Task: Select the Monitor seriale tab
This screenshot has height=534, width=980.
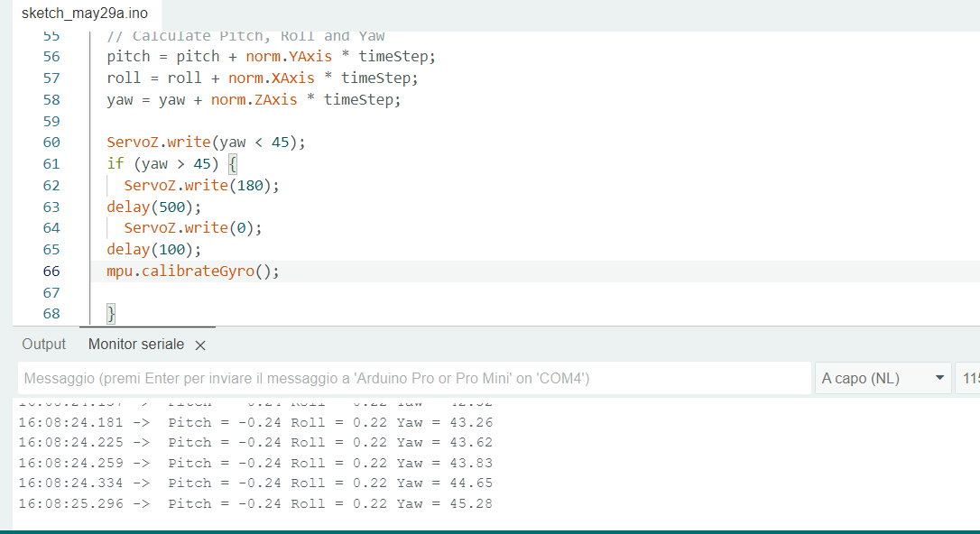Action: click(x=135, y=344)
